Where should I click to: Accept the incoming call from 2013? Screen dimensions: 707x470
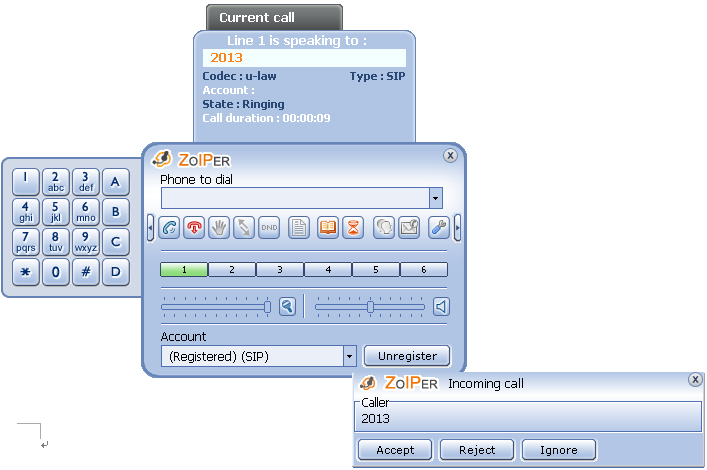pyautogui.click(x=395, y=450)
